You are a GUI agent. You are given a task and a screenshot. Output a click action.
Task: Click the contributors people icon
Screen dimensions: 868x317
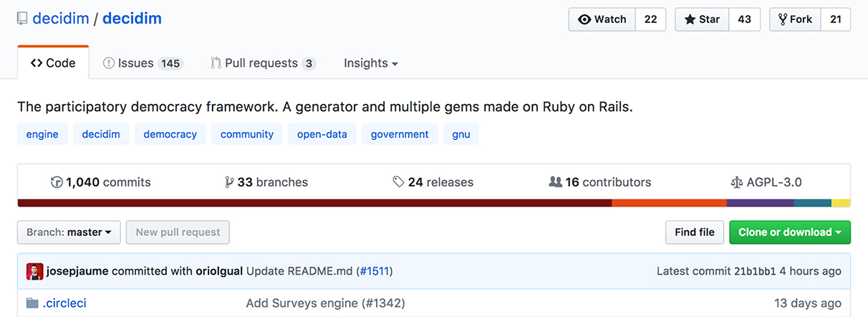(555, 182)
